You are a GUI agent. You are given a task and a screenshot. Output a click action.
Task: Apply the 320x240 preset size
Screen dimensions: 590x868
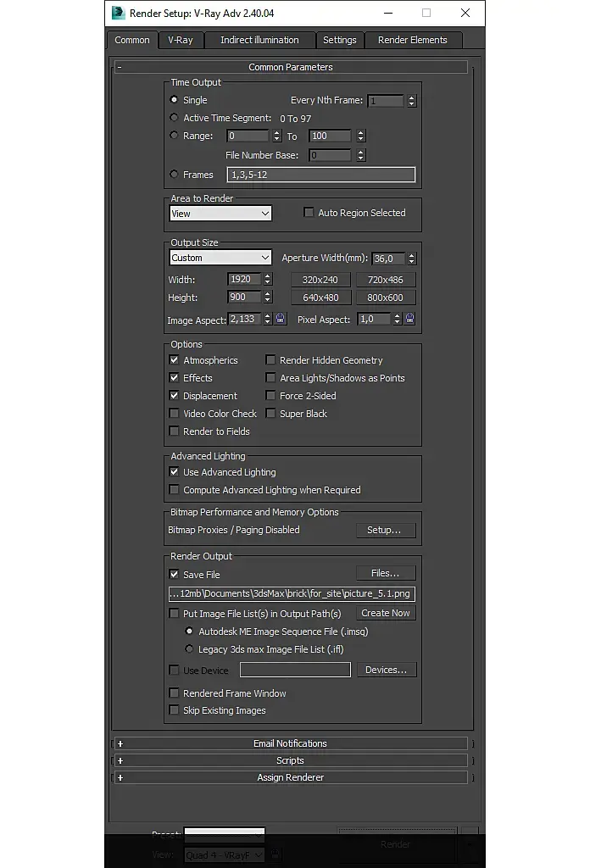click(320, 280)
